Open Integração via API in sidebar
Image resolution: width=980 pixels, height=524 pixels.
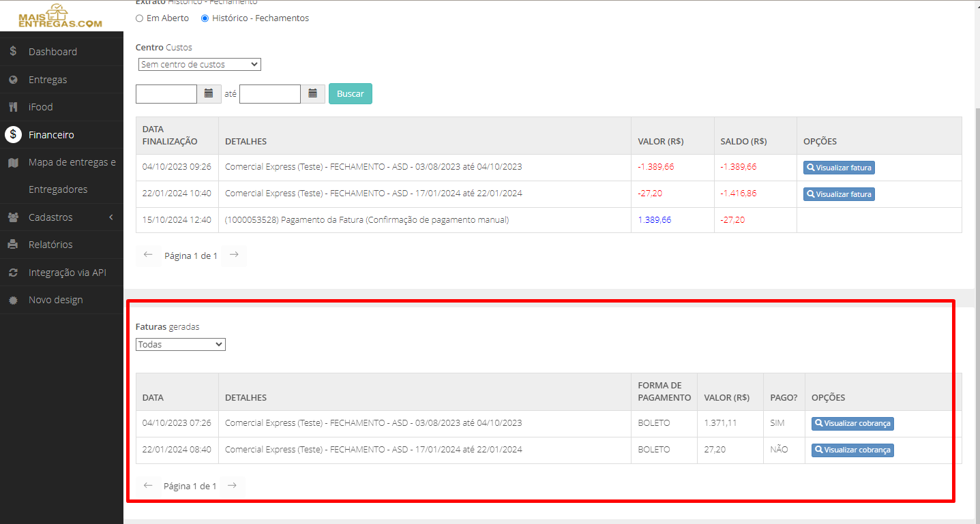pyautogui.click(x=68, y=273)
